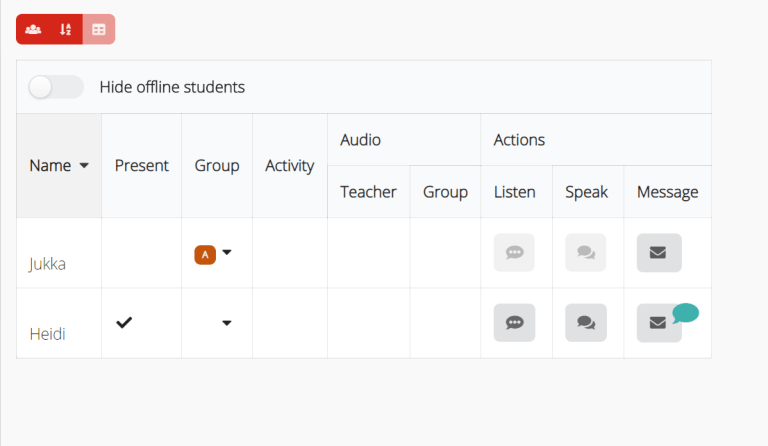Click the sort order icon in toolbar

66,29
